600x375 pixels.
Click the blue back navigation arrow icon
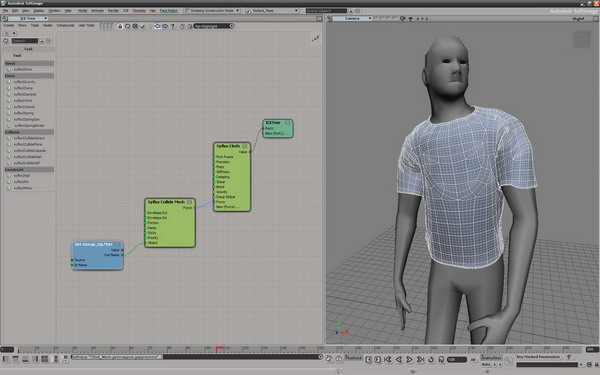click(x=157, y=26)
